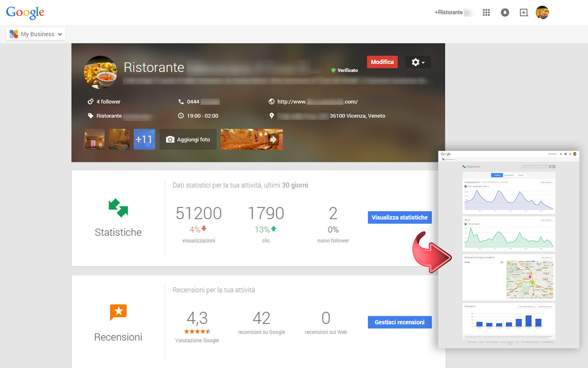Click the Recensioni per la tua attività heading
The width and height of the screenshot is (588, 368).
point(214,290)
